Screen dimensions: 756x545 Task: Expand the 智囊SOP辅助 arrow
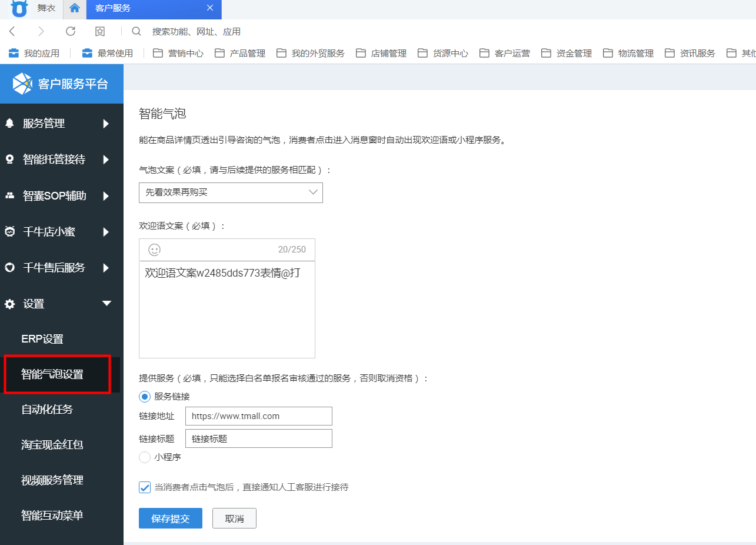(x=106, y=196)
